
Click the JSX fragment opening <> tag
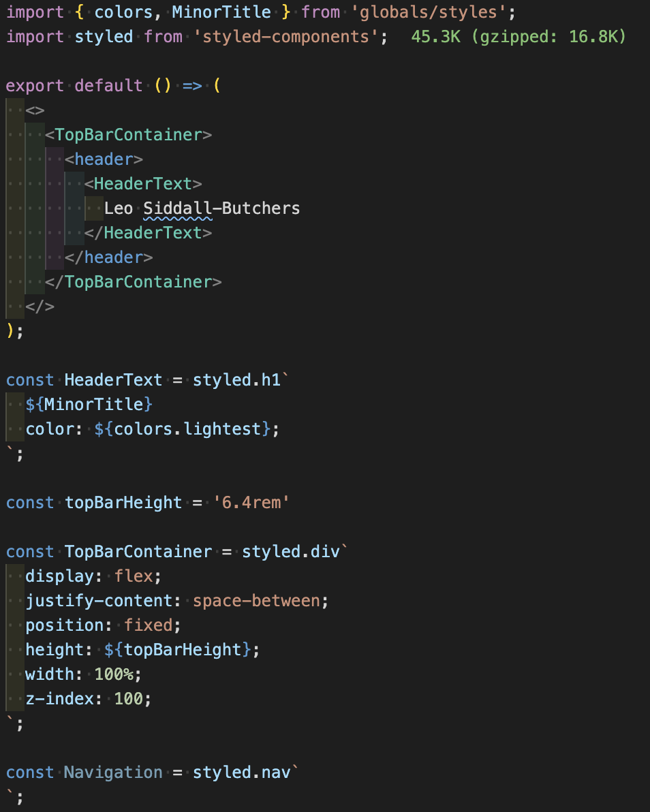coord(35,110)
